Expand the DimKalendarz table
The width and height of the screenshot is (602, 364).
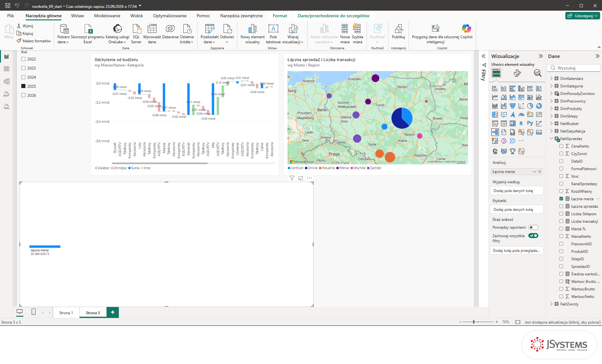[x=552, y=78]
